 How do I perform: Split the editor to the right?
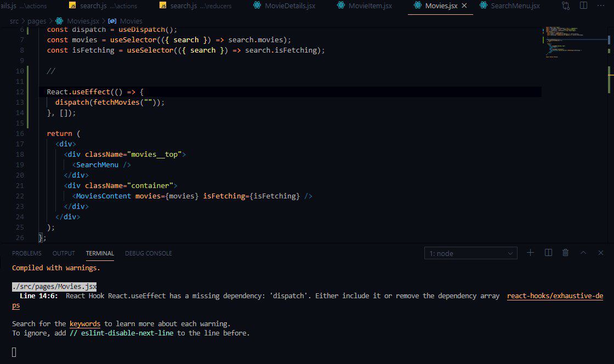point(584,5)
